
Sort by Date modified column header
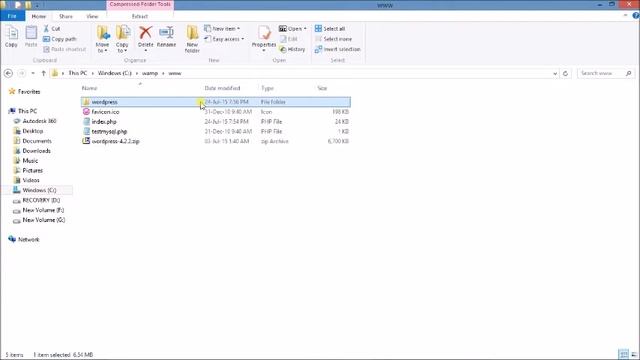[222, 88]
